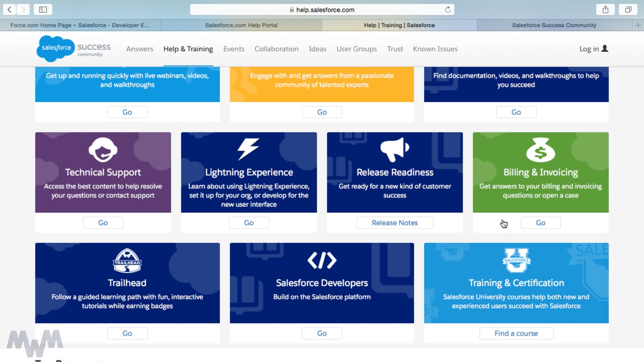Viewport: 644px width, 362px height.
Task: Click Go under Lightning Experience
Action: 249,223
